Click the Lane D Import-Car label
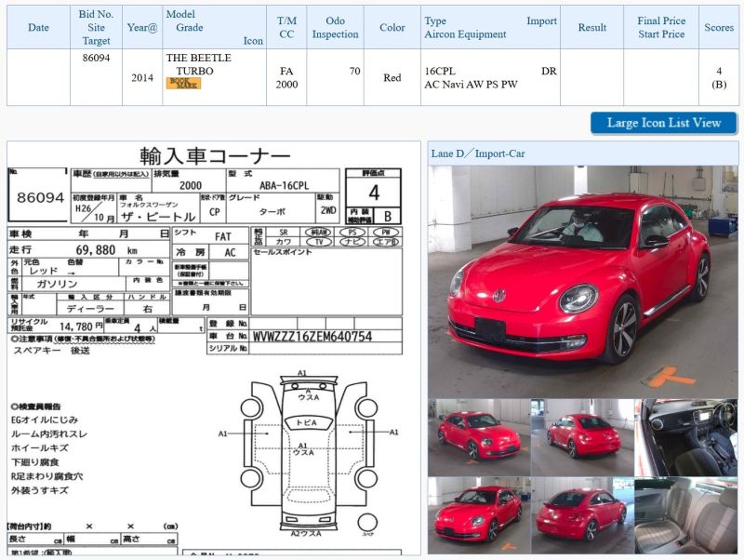The width and height of the screenshot is (744, 560). [478, 153]
